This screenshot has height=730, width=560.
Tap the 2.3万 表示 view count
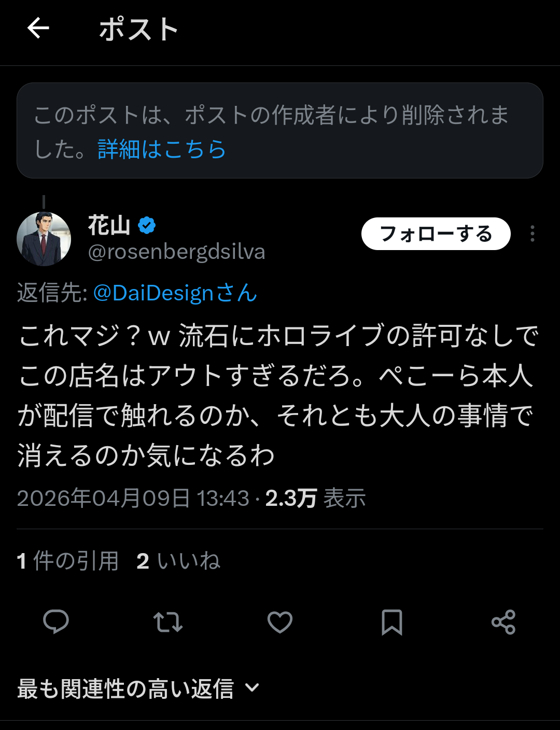click(x=315, y=499)
